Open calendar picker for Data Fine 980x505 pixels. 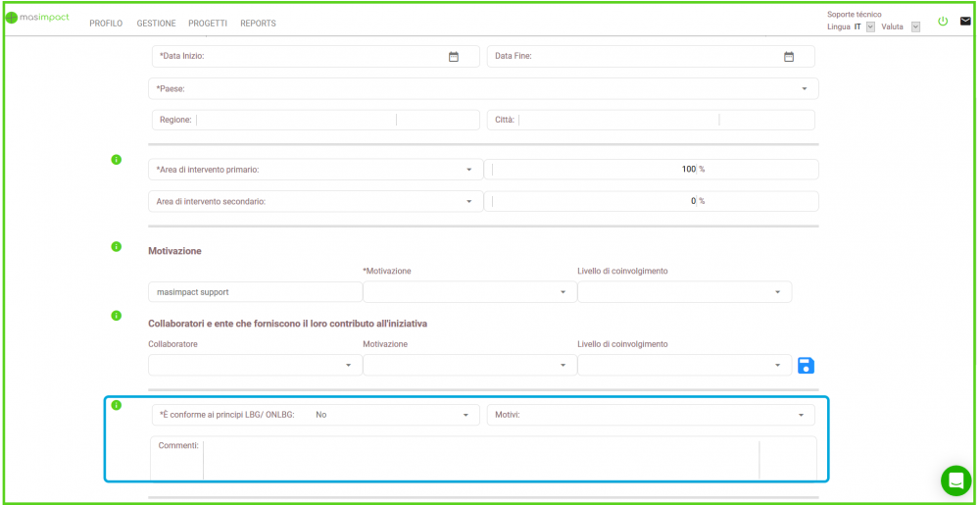[x=788, y=57]
